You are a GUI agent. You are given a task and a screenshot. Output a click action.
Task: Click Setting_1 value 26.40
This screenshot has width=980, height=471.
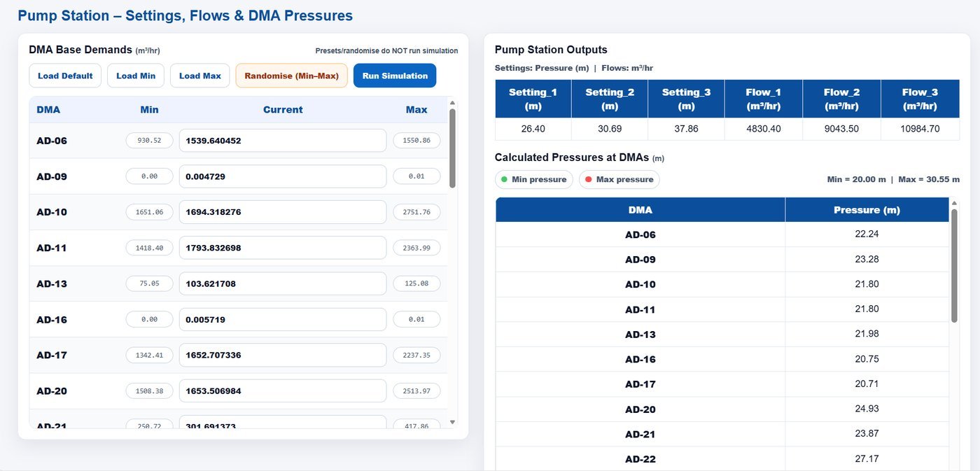coord(533,129)
